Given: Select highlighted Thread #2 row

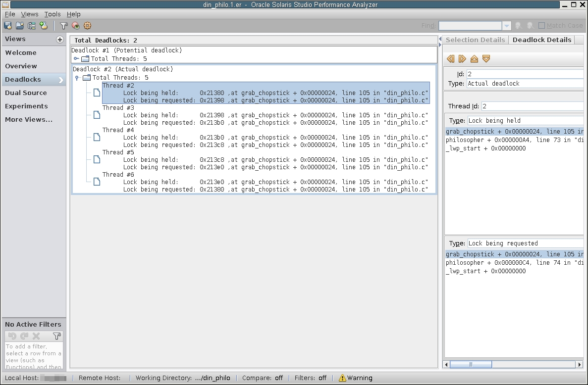Looking at the screenshot, I should [x=266, y=93].
